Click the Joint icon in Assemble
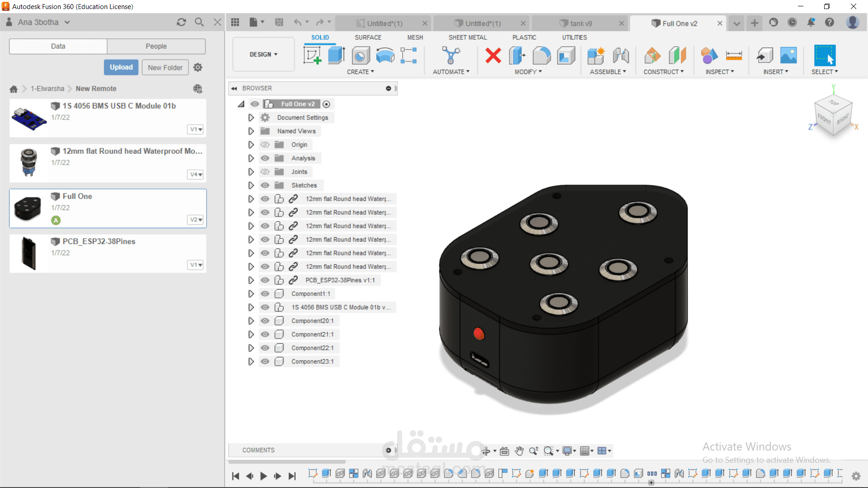The image size is (868, 488). 621,56
